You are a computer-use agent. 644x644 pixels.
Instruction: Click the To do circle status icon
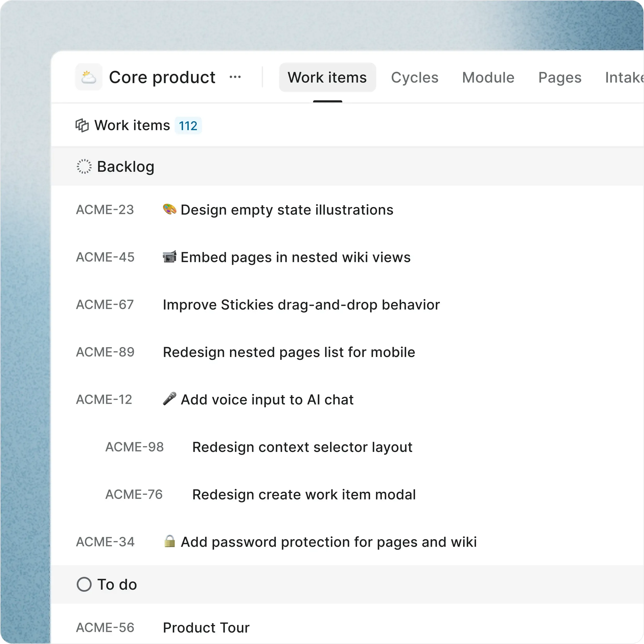84,584
